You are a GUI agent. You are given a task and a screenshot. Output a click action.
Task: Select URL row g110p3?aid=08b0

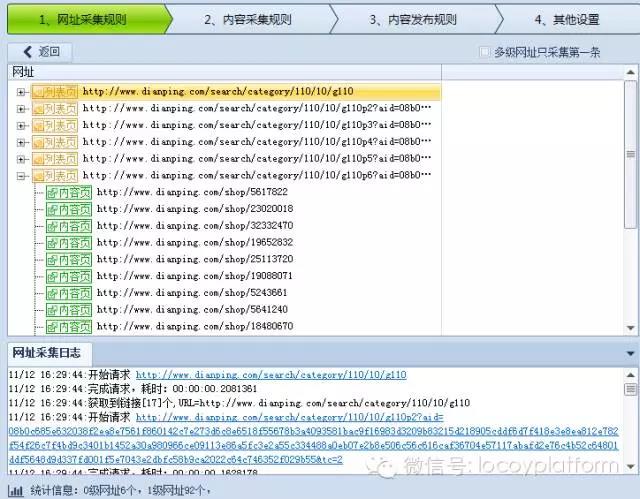click(x=257, y=125)
